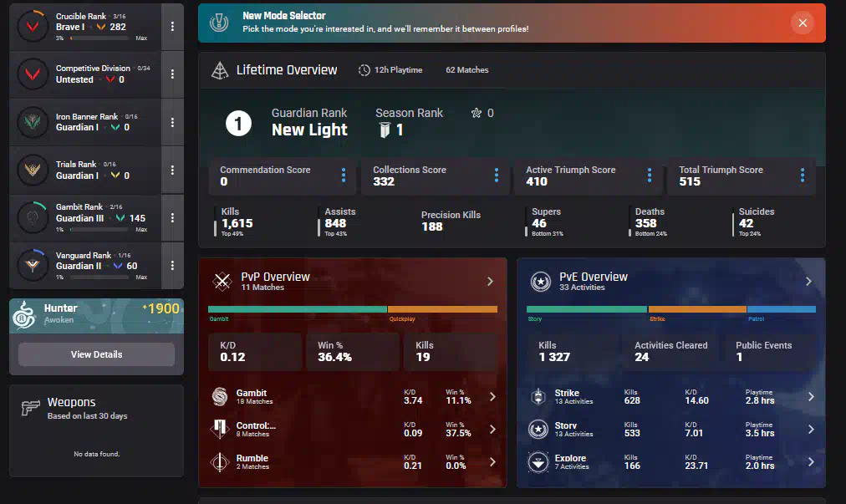The width and height of the screenshot is (846, 504).
Task: Open Total Triumph Score options menu
Action: pos(802,176)
